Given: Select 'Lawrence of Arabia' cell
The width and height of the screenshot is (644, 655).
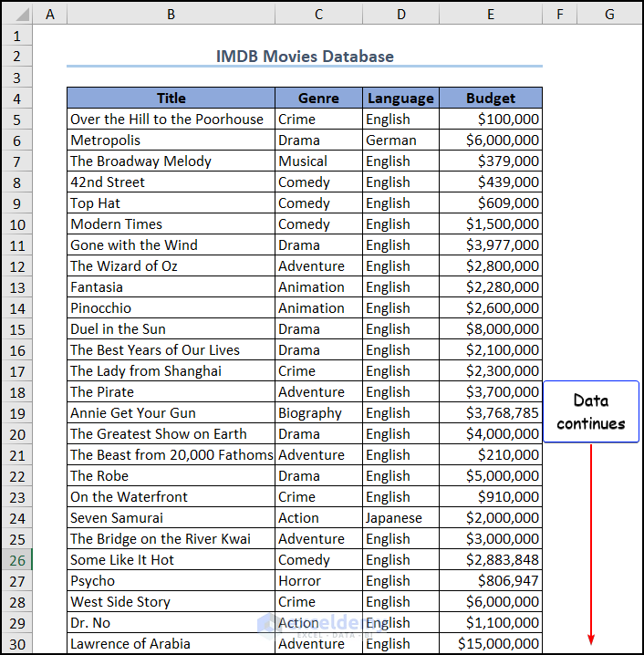Looking at the screenshot, I should click(171, 643).
